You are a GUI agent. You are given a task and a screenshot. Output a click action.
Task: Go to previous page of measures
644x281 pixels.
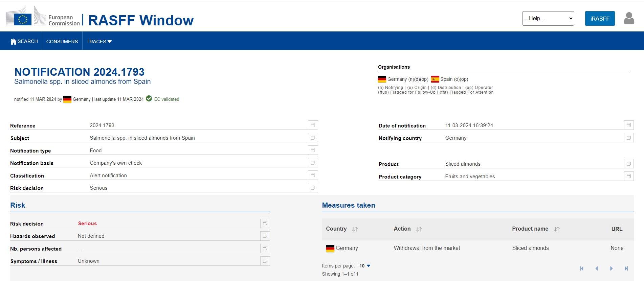[597, 268]
